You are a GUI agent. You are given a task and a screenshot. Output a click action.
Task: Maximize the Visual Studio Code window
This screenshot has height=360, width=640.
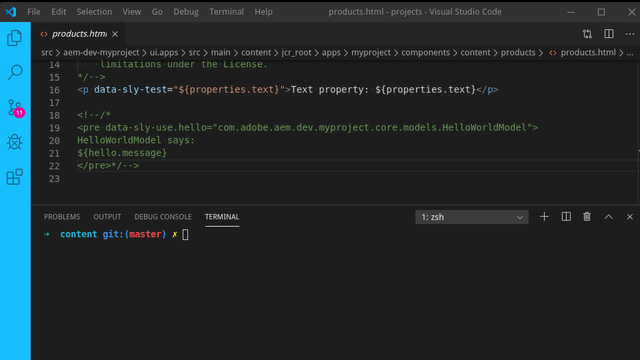[601, 12]
